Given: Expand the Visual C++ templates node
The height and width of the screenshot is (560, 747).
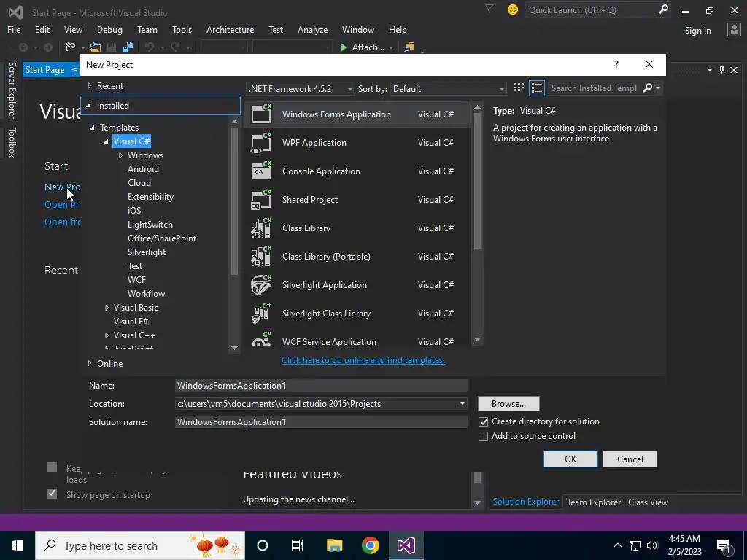Looking at the screenshot, I should (x=107, y=335).
